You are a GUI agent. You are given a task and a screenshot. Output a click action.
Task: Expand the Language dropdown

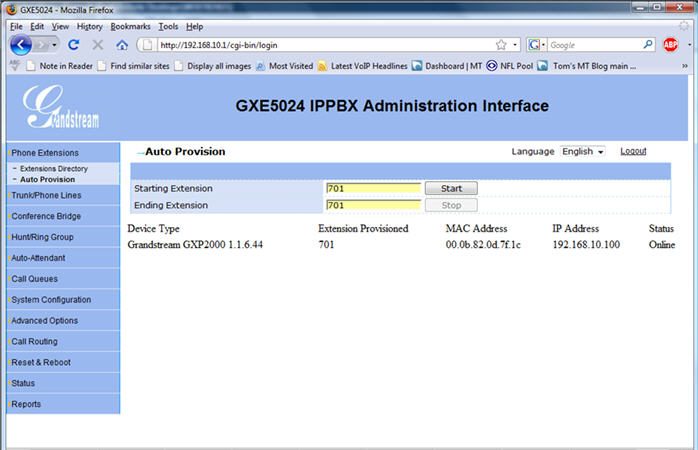pyautogui.click(x=583, y=152)
